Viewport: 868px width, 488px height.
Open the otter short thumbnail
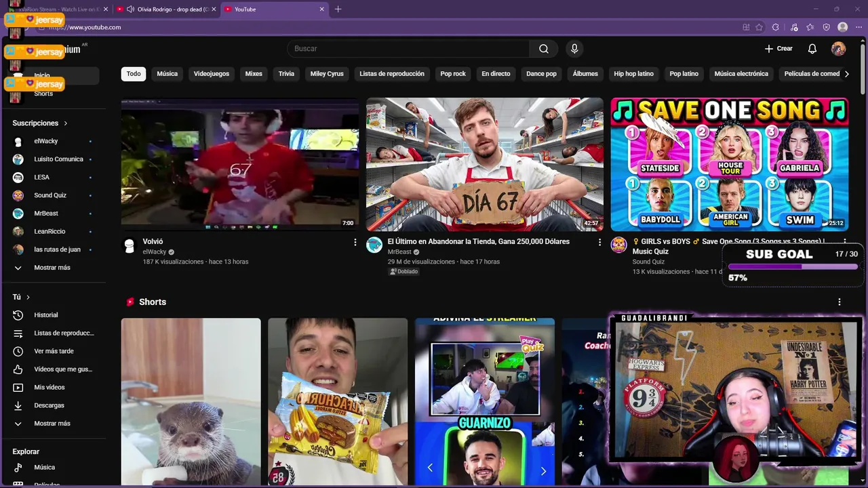coord(191,402)
